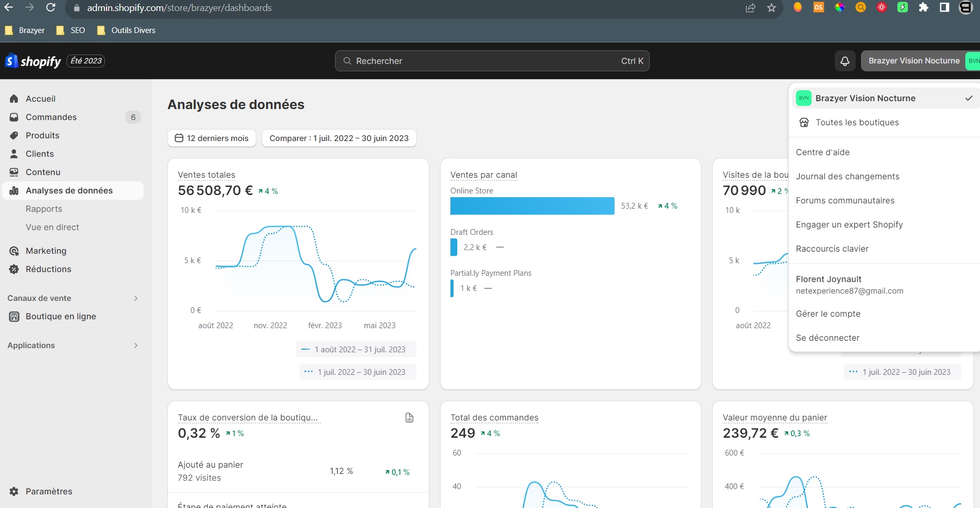Open the 12 derniers mois date picker
The width and height of the screenshot is (980, 508).
(x=212, y=138)
